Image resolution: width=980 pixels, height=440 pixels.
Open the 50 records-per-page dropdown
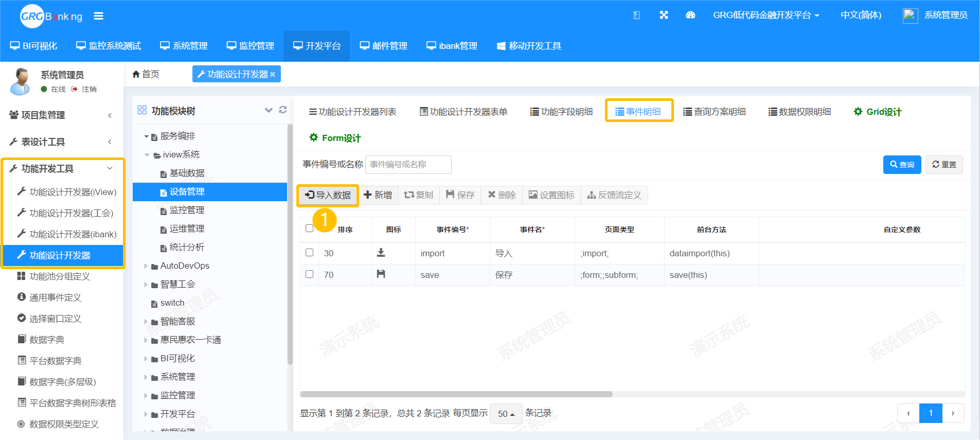coord(506,414)
